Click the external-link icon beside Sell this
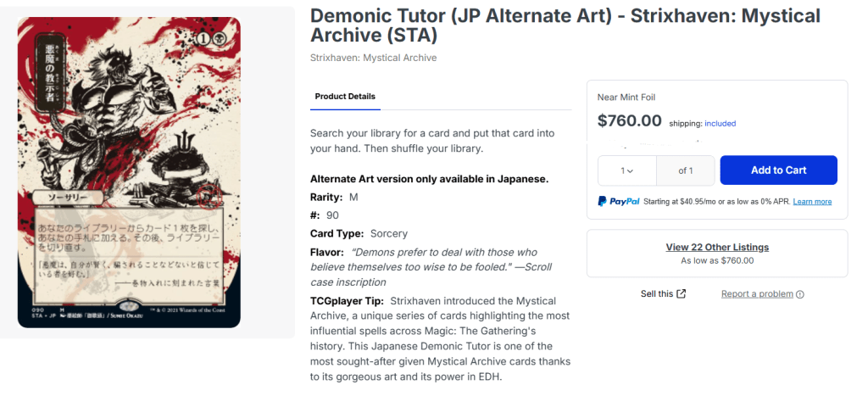 [682, 294]
